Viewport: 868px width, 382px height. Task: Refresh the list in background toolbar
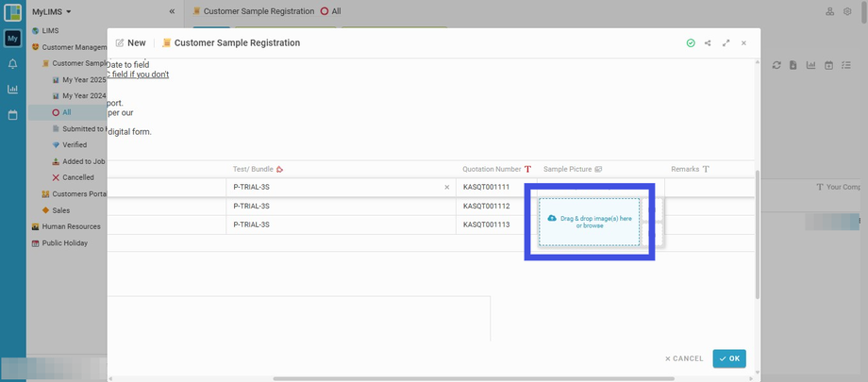coord(776,65)
